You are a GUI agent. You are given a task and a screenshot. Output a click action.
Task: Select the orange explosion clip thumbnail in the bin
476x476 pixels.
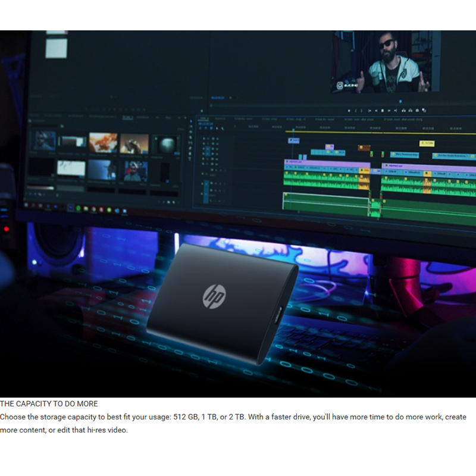tap(103, 143)
